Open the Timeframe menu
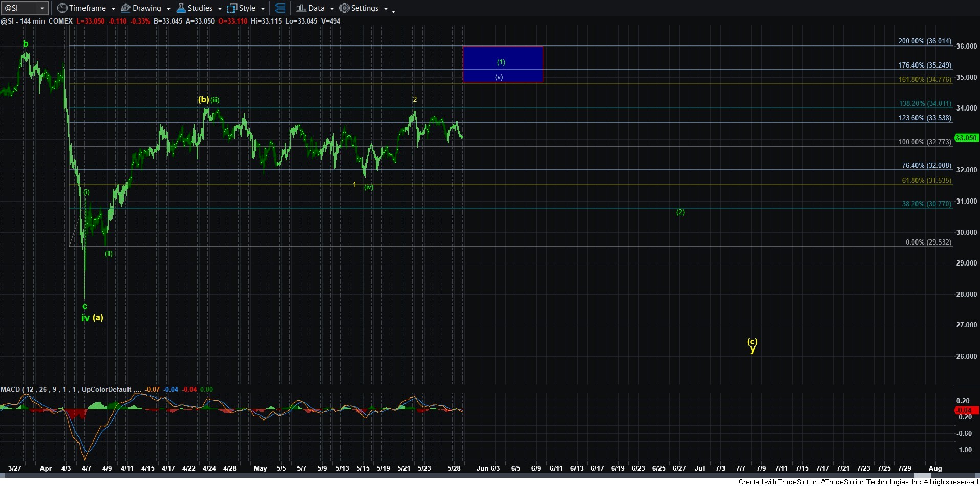The width and height of the screenshot is (980, 486). pos(87,8)
